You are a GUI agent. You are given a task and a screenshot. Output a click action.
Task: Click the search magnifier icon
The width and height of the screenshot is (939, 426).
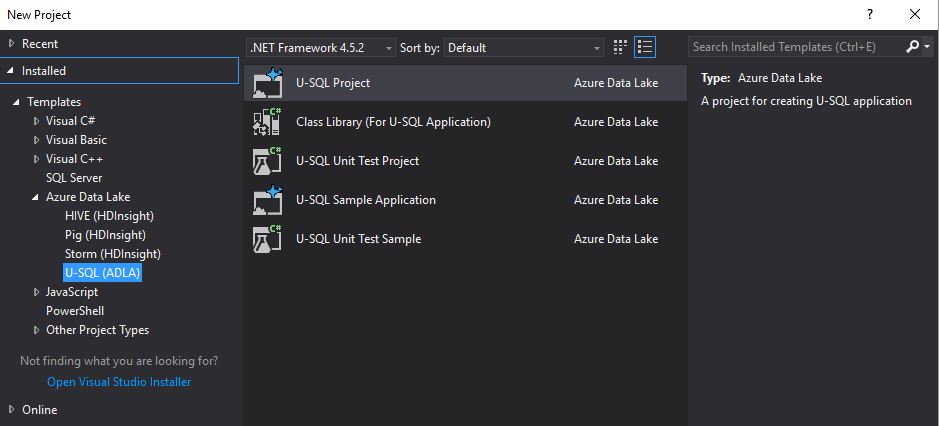point(912,47)
